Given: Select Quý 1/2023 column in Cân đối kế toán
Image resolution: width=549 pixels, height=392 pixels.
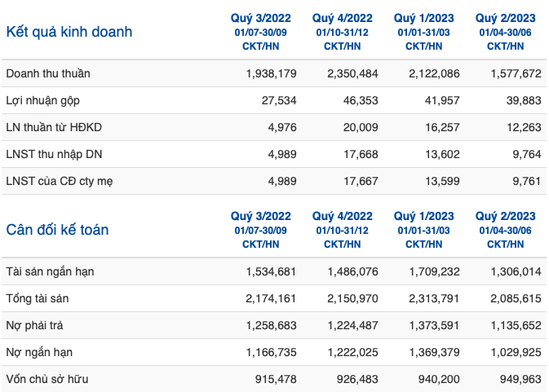Looking at the screenshot, I should click(424, 216).
